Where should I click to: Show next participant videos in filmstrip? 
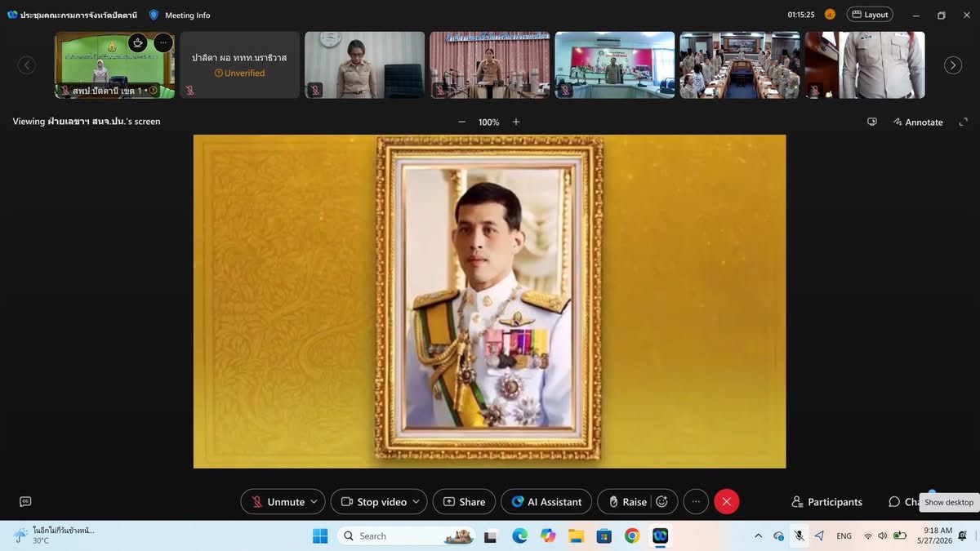(x=953, y=65)
